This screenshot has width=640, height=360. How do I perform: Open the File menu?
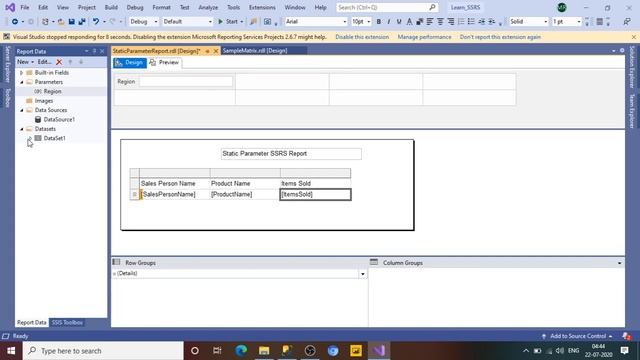[x=24, y=7]
